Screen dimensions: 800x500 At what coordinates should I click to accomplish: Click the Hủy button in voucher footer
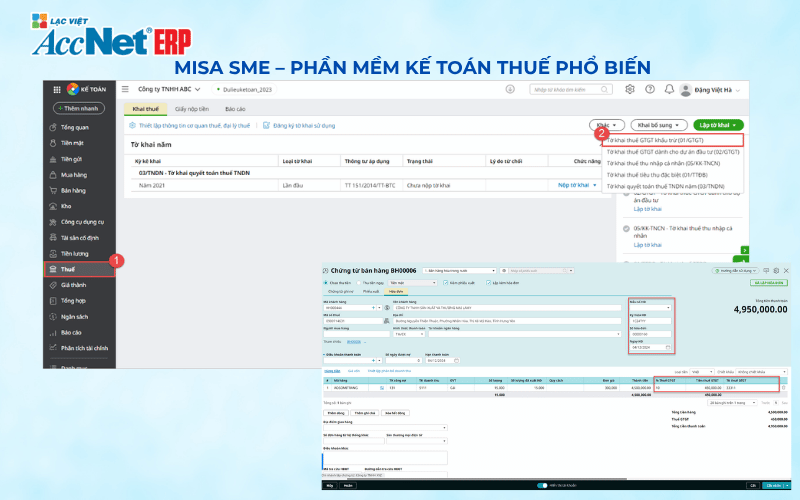point(330,486)
